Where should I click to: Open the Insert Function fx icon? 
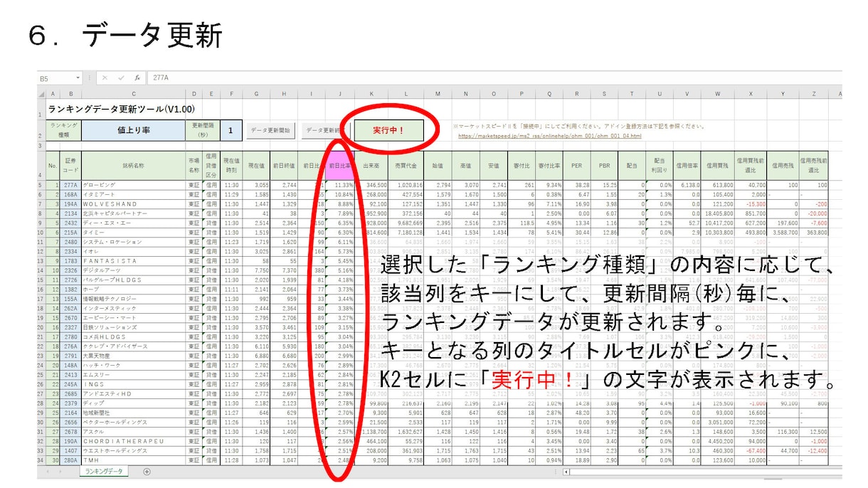point(136,78)
